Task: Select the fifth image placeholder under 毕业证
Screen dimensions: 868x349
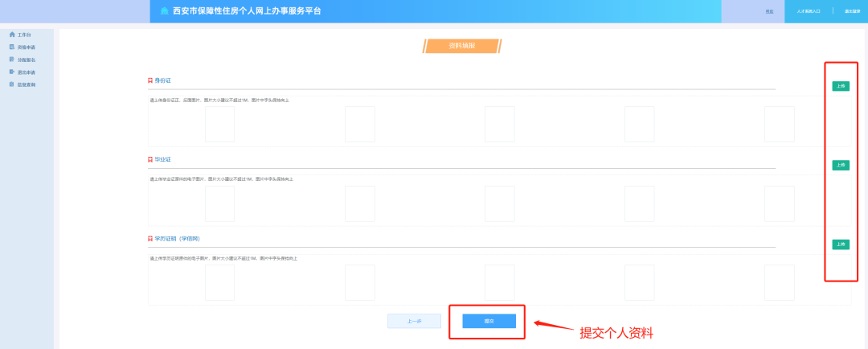Action: (780, 204)
